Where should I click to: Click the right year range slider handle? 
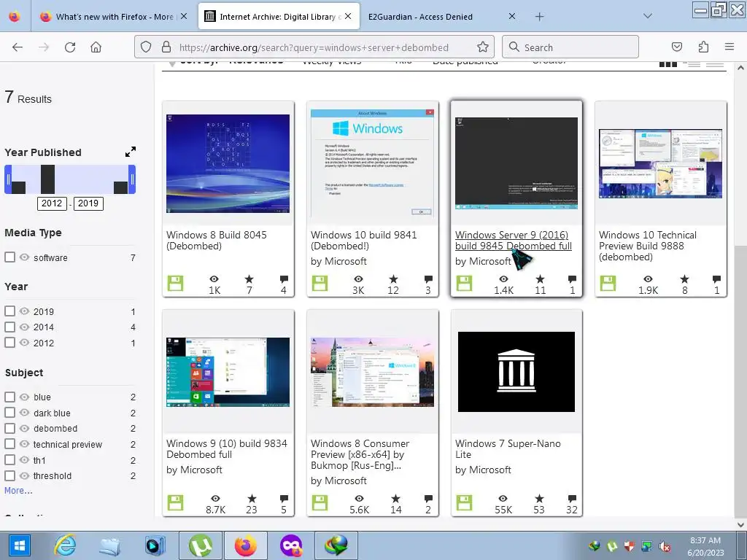tap(132, 179)
